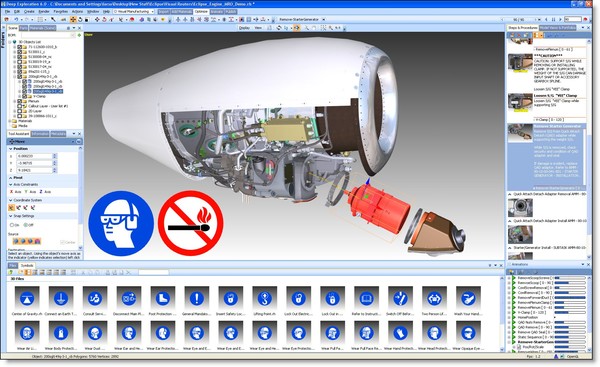
Task: Expand the Materials tree node
Action: coord(10,121)
